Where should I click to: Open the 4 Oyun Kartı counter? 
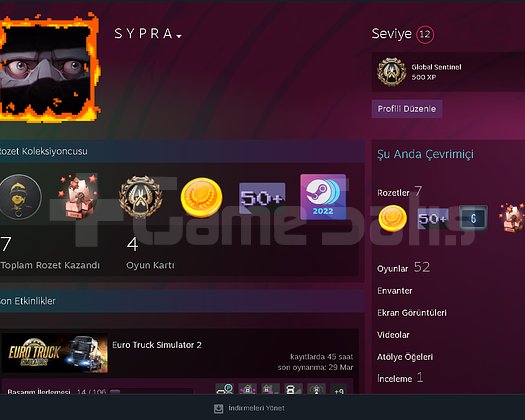(150, 253)
